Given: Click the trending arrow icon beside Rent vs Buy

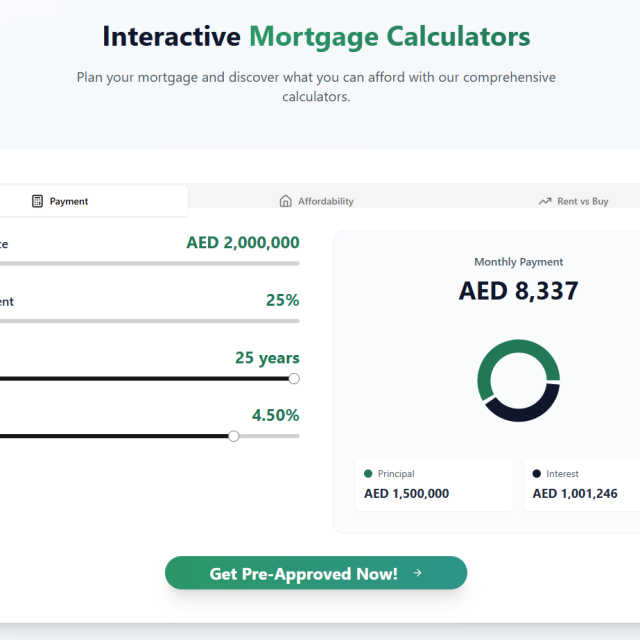Looking at the screenshot, I should 545,201.
